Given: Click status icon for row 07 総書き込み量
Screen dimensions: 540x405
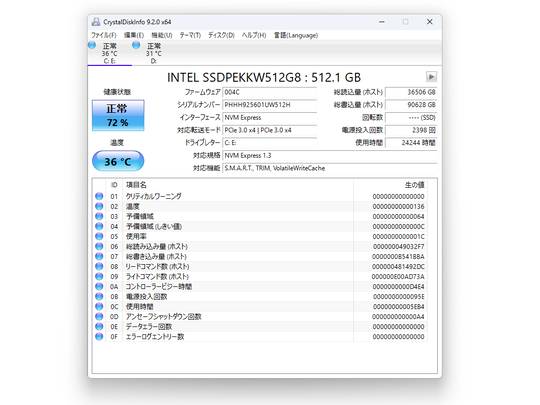Looking at the screenshot, I should coord(99,256).
